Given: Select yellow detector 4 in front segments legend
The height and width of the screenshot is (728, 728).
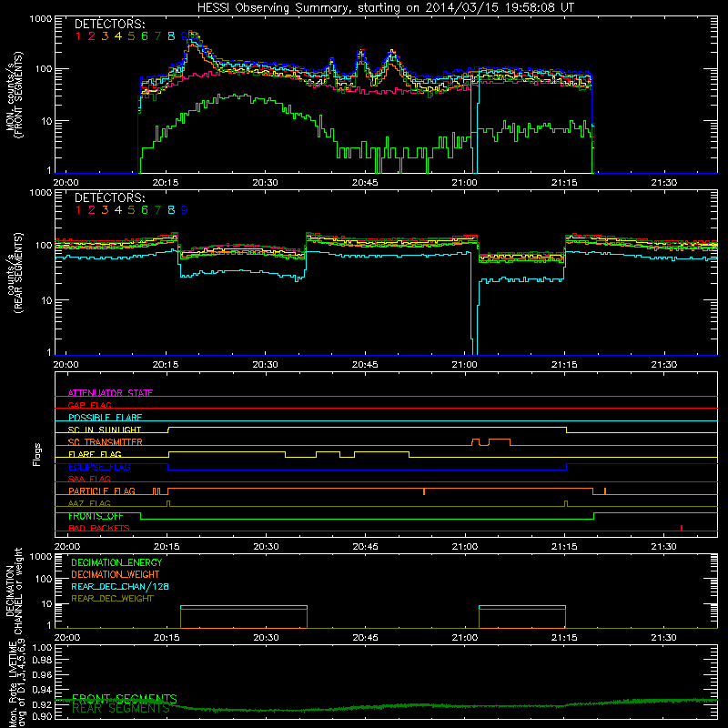Looking at the screenshot, I should point(118,36).
